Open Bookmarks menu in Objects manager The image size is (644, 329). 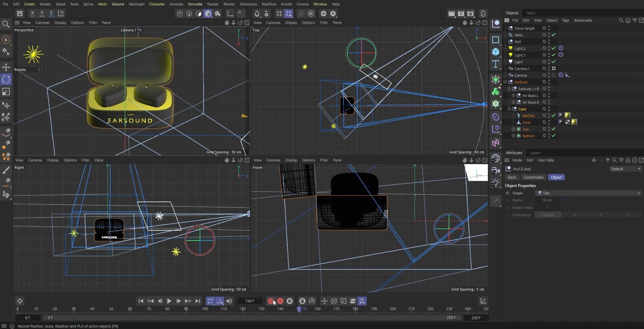pos(583,20)
